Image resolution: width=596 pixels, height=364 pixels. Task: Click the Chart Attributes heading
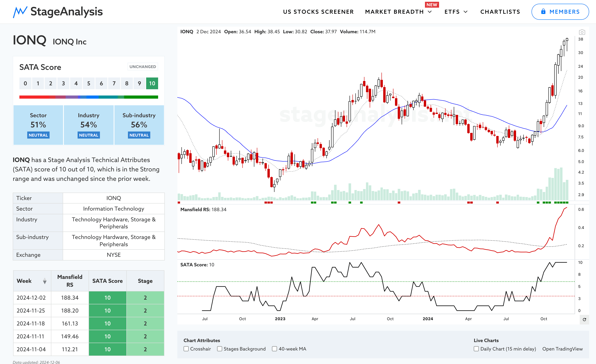[x=202, y=340]
